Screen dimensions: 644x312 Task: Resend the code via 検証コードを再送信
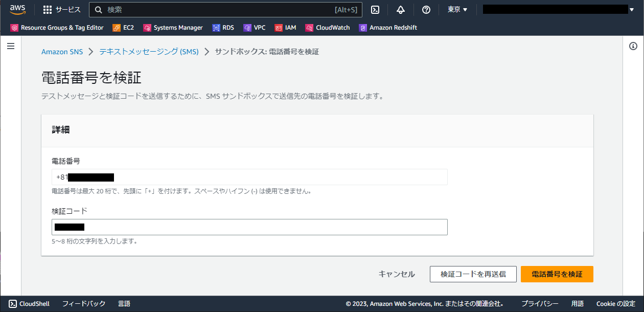(473, 274)
